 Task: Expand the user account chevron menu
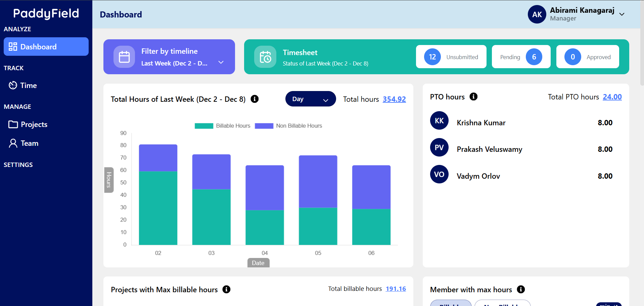click(x=622, y=14)
